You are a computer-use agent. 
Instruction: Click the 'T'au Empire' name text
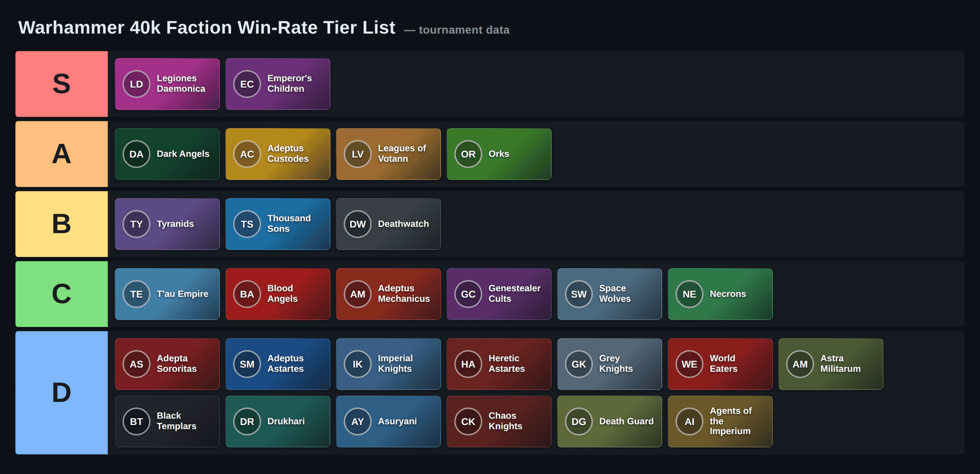(182, 293)
